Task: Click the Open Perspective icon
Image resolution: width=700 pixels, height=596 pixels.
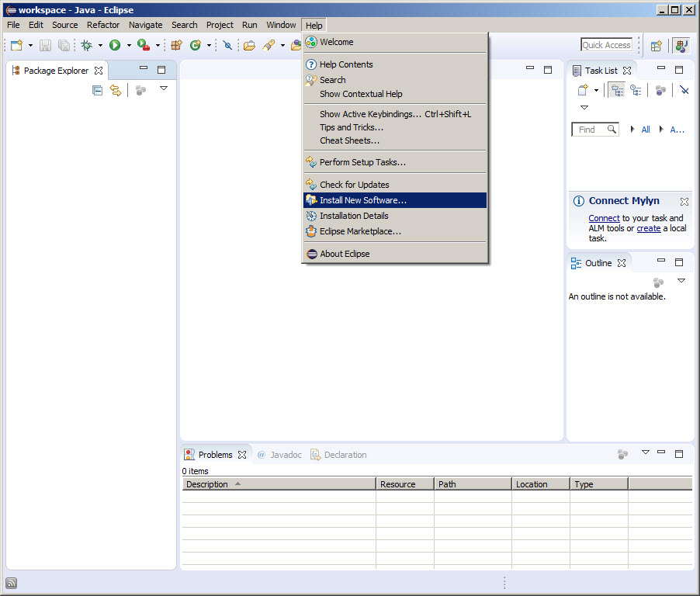Action: click(657, 46)
